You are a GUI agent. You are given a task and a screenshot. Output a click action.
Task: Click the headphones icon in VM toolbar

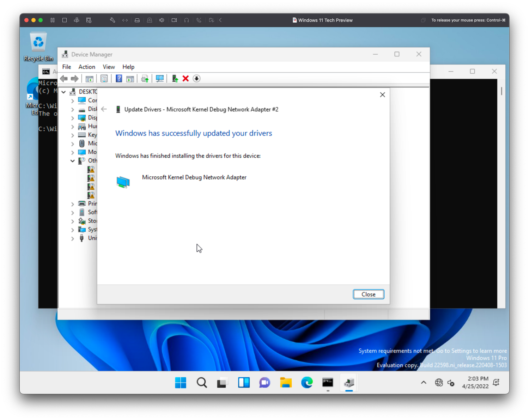point(187,20)
